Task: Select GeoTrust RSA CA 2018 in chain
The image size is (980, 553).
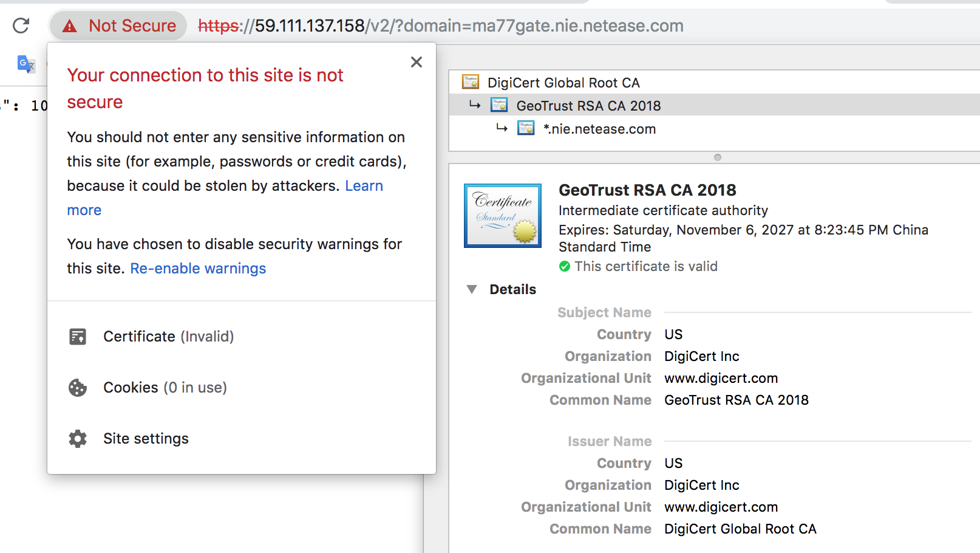Action: 588,106
